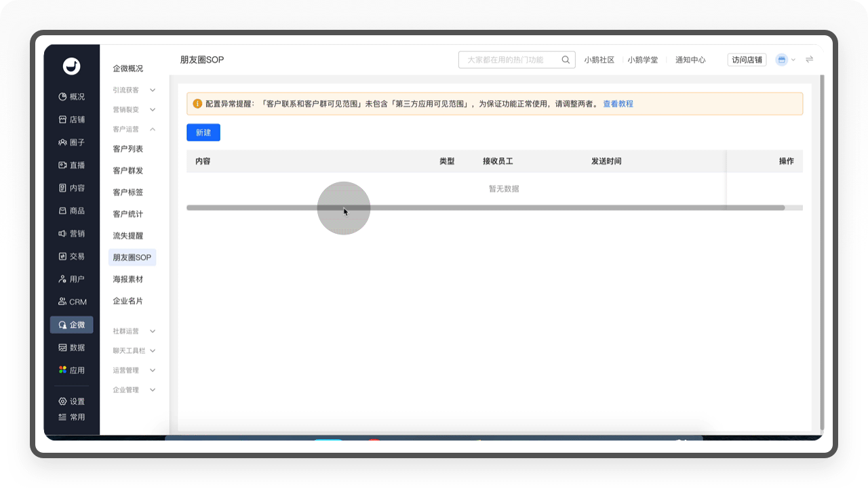The image size is (868, 488).
Task: Expand the 企业管理 menu group
Action: pos(134,390)
